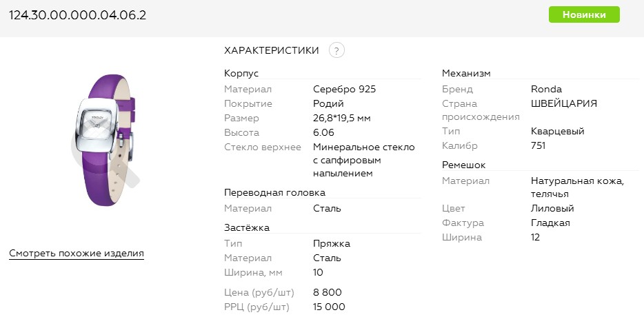Click the 26,8*19,5 мм size value
644x328 pixels.
tap(342, 118)
